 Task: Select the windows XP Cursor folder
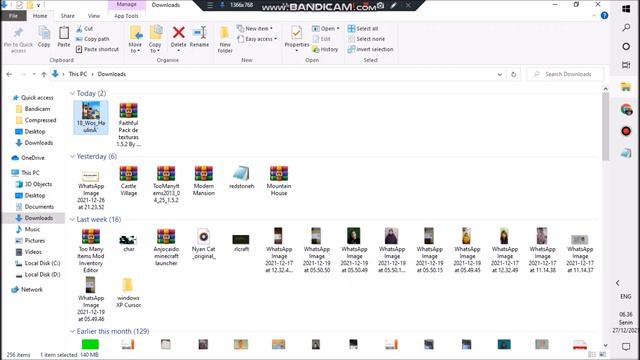pos(128,293)
